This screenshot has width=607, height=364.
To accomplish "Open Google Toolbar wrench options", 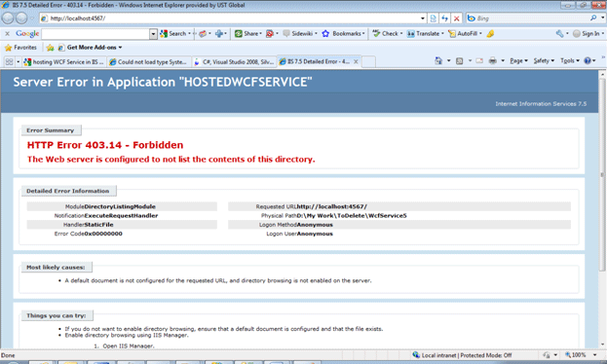I will pos(560,34).
